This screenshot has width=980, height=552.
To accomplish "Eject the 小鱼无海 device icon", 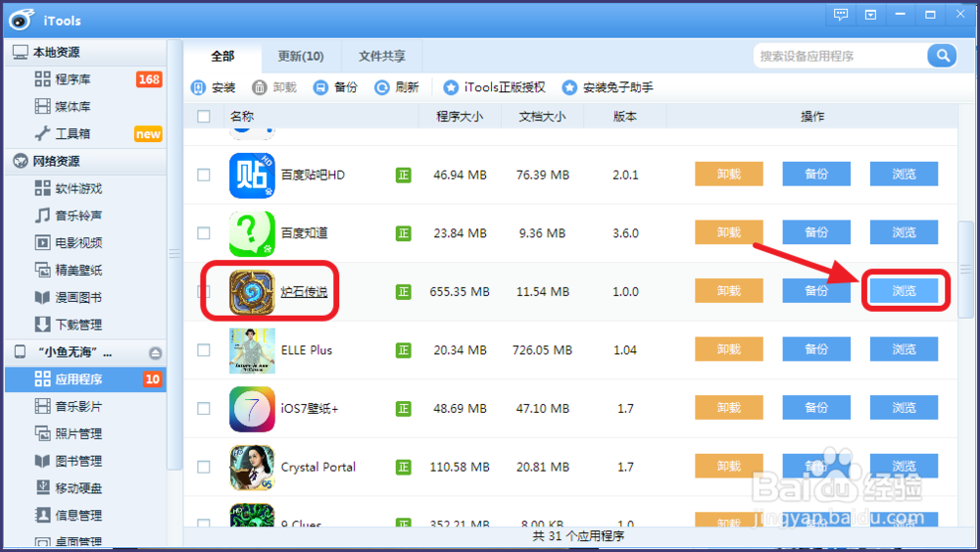I will coord(156,353).
